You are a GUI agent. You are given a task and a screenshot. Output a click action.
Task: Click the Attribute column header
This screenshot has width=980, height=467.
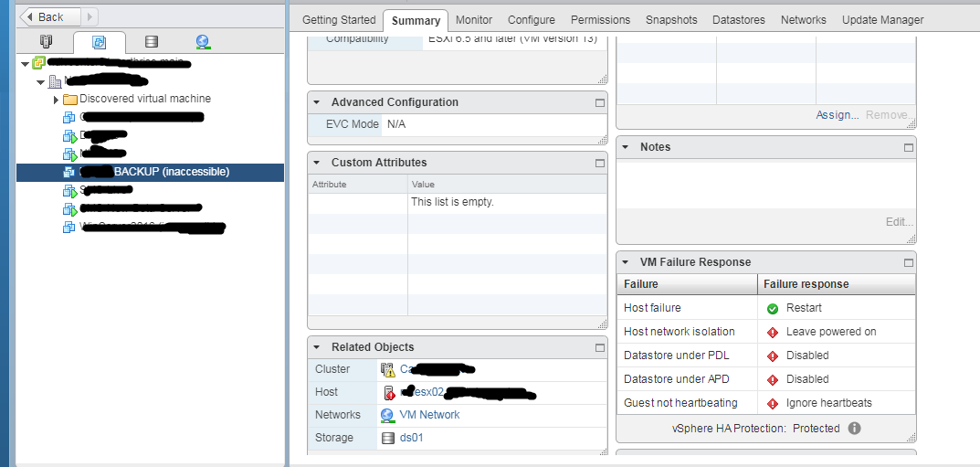pos(357,185)
